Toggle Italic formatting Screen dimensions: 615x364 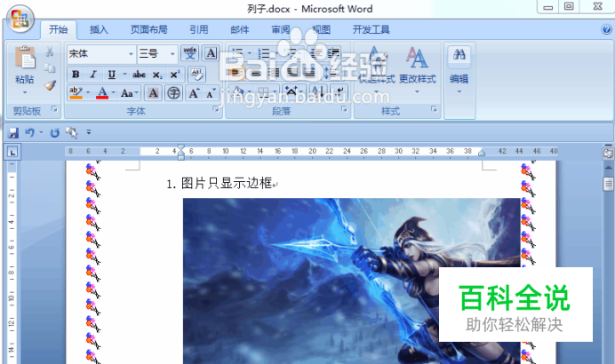93,74
